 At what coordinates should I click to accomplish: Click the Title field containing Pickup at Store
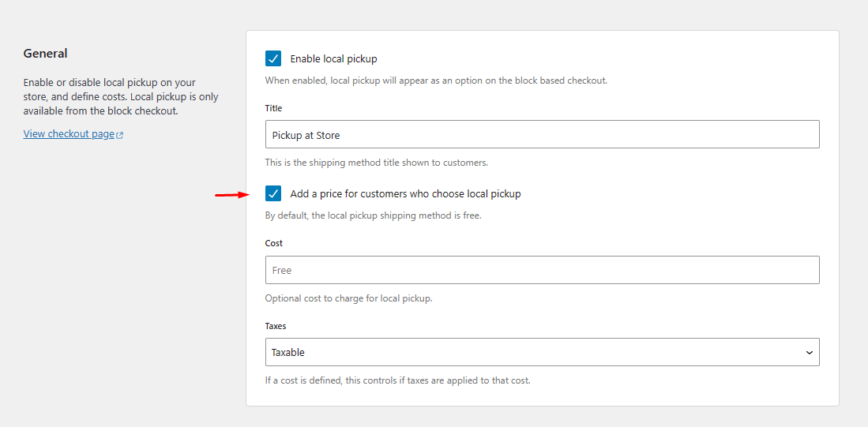point(542,134)
